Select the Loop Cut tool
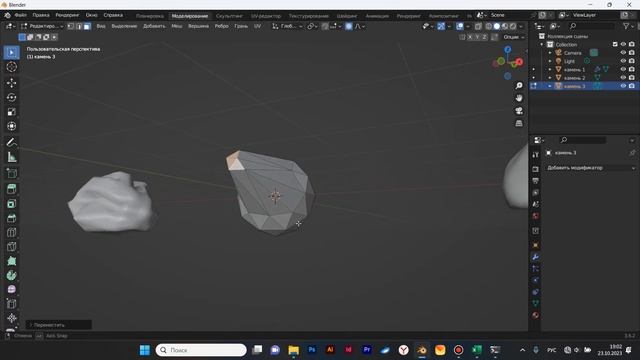 point(11,232)
